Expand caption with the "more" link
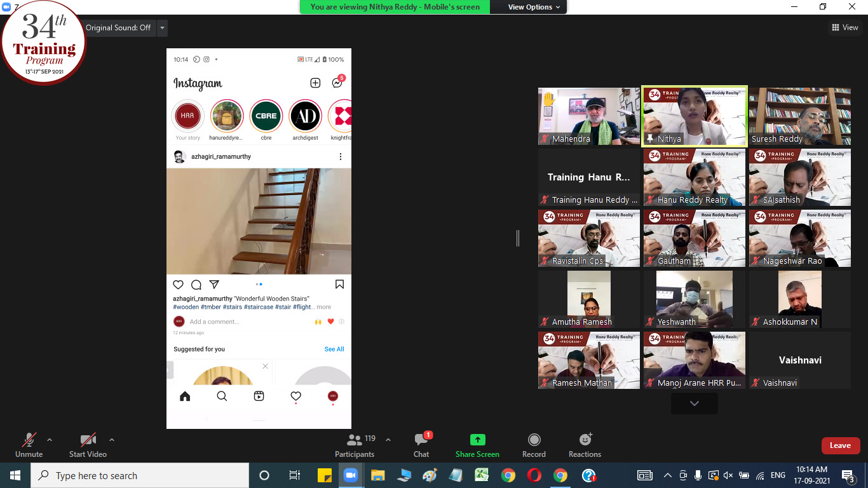Viewport: 868px width, 488px height. (x=324, y=307)
